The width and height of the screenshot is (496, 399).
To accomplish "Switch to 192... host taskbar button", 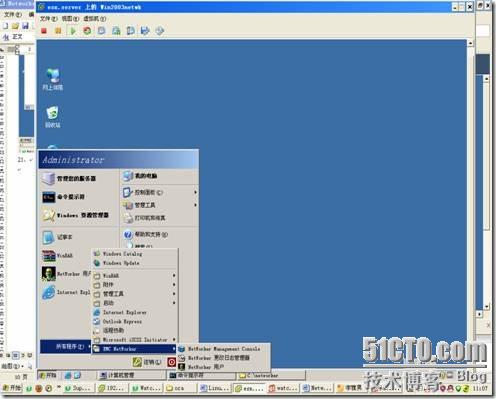I will (x=113, y=388).
